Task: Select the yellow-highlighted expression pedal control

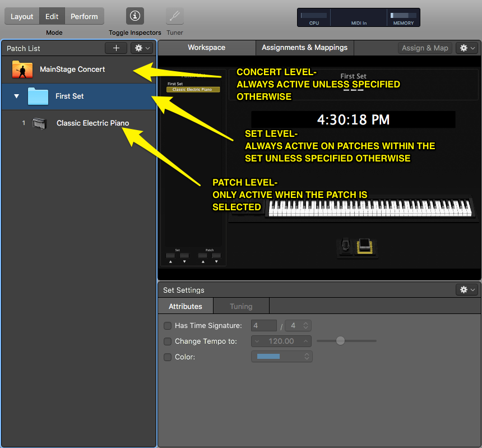Action: coord(364,246)
